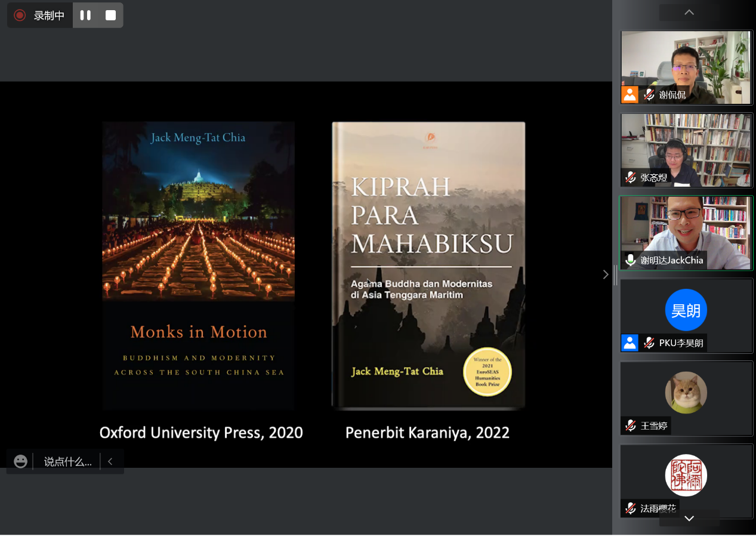
Task: Click 张忞煜's muted microphone icon
Action: click(x=630, y=177)
